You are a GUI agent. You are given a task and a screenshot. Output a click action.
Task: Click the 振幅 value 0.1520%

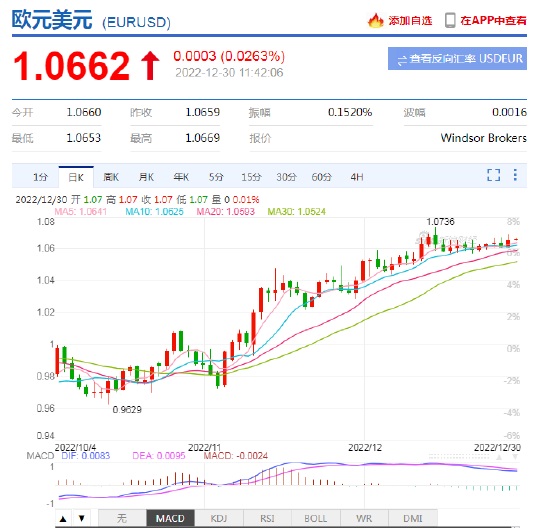point(350,112)
